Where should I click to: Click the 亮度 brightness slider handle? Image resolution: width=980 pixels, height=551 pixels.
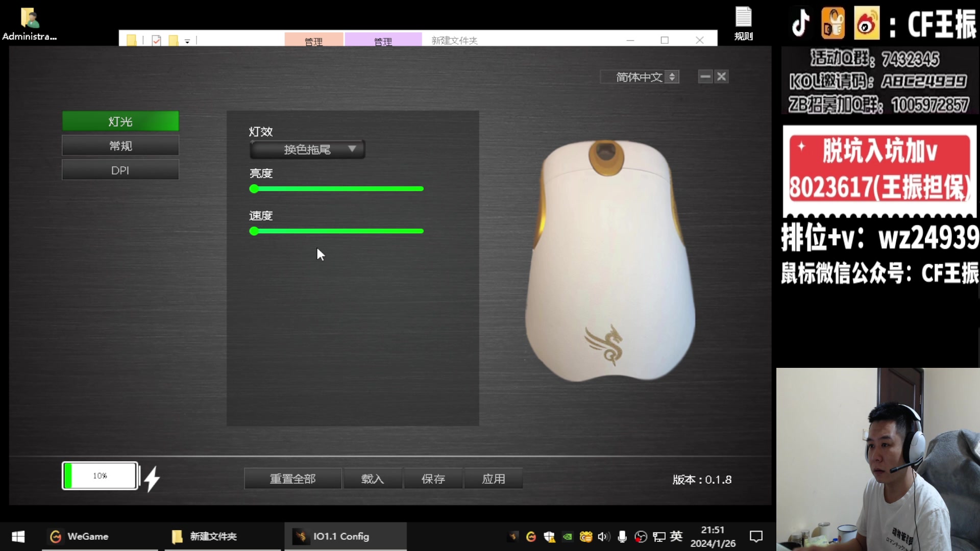[254, 189]
